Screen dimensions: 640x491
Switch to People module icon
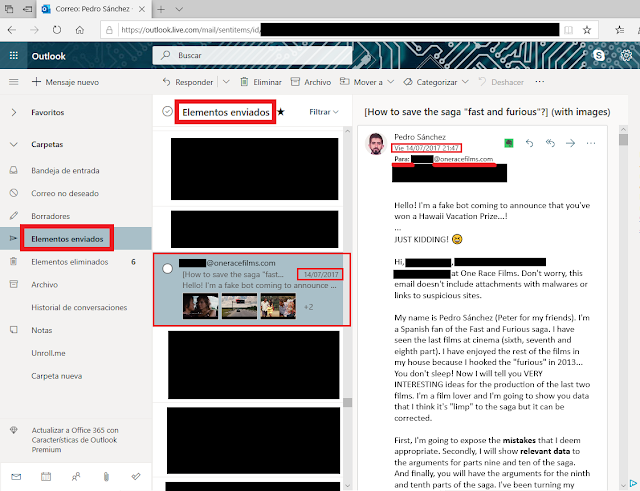point(76,476)
